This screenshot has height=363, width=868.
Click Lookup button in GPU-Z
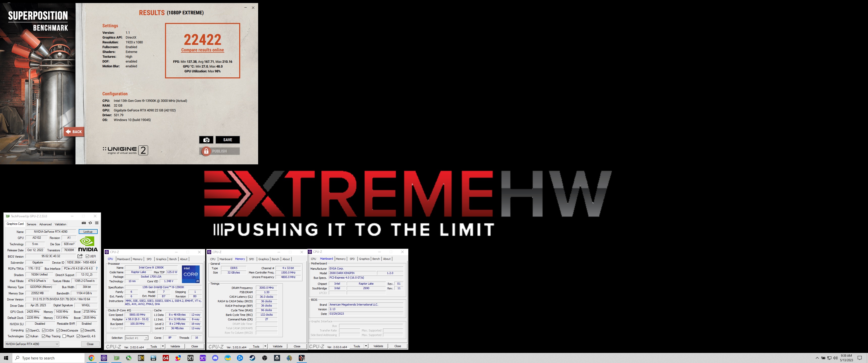click(88, 232)
